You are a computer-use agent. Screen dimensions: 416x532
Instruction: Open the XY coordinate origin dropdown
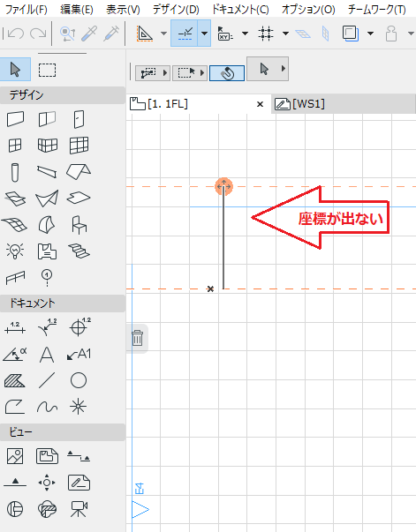(x=245, y=34)
